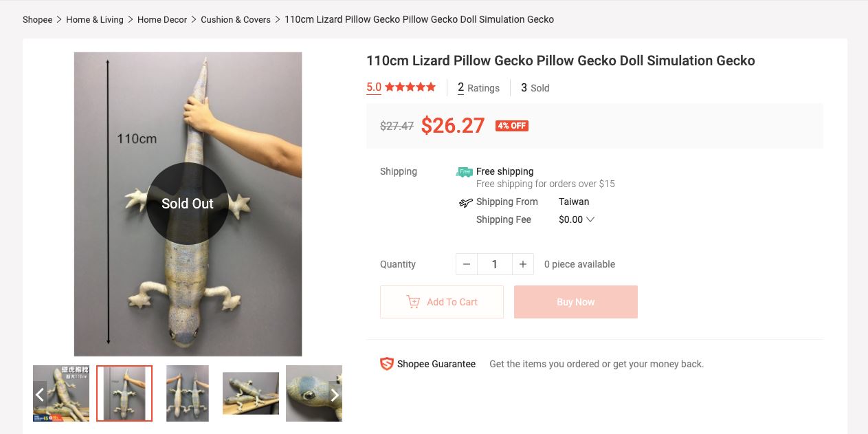Screen dimensions: 868x434
Task: Expand the Shipping Fee dropdown
Action: click(x=590, y=219)
